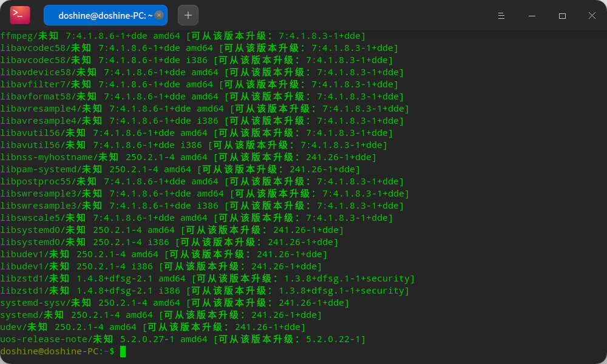Click the blinking green cursor block at the prompt
Image resolution: width=607 pixels, height=364 pixels.
click(x=123, y=351)
